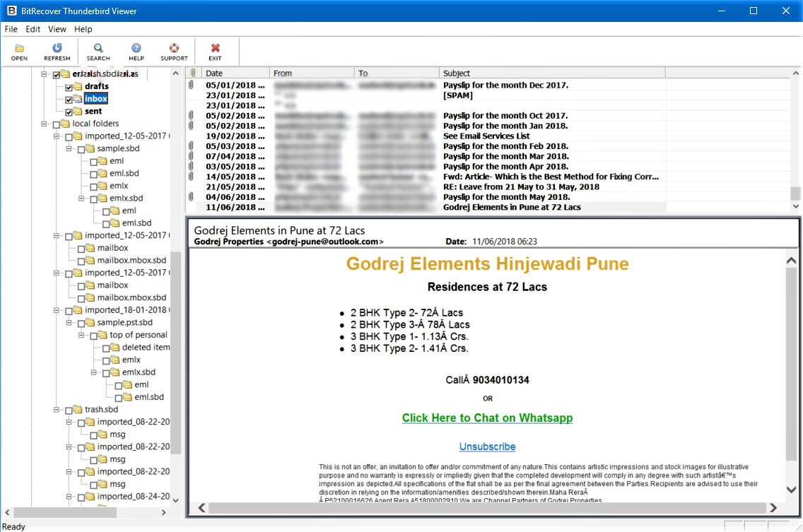Screen dimensions: 803x532
Task: Open the File menu
Action: point(11,29)
